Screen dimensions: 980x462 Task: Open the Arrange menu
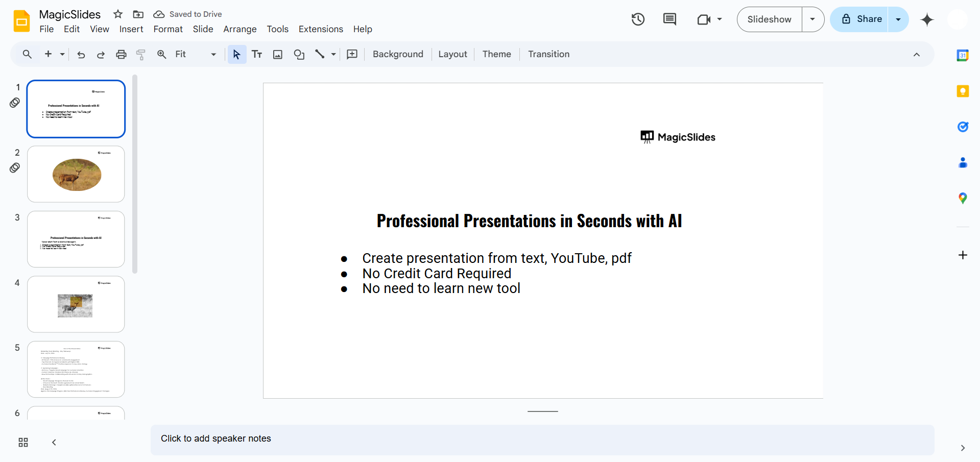[240, 29]
